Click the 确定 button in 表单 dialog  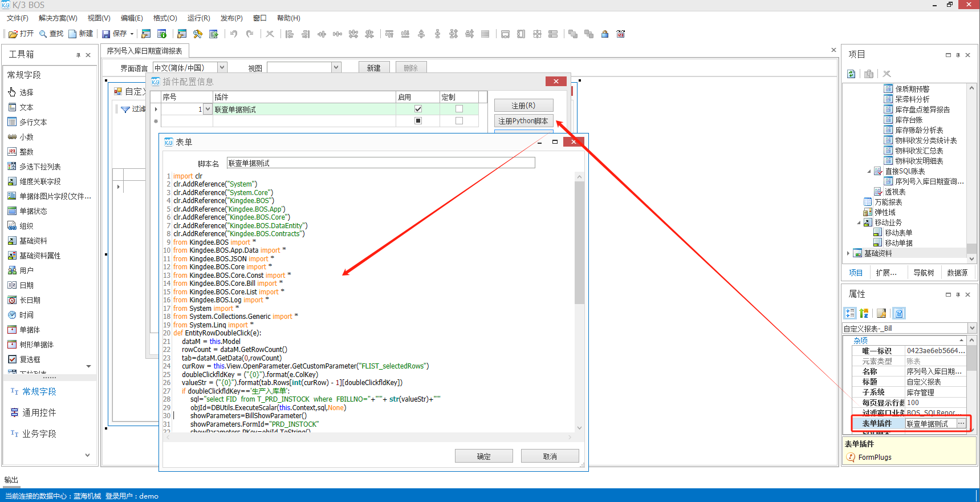pyautogui.click(x=484, y=456)
